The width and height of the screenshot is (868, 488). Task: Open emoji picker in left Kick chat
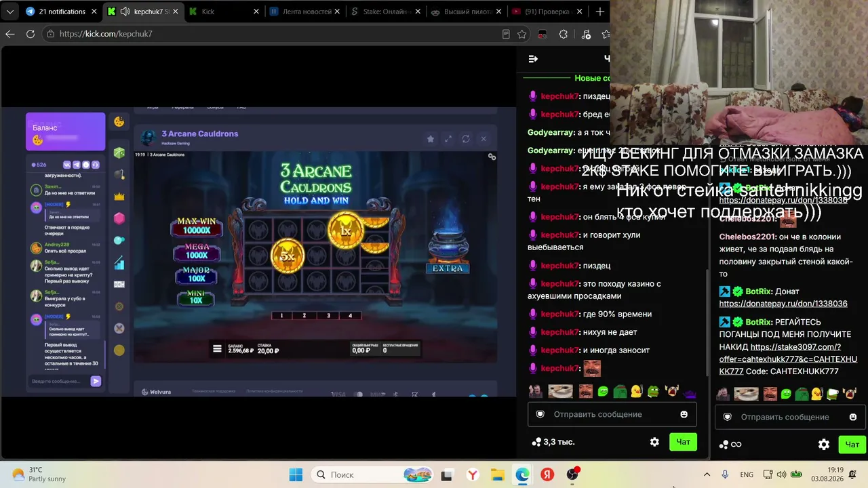(684, 414)
